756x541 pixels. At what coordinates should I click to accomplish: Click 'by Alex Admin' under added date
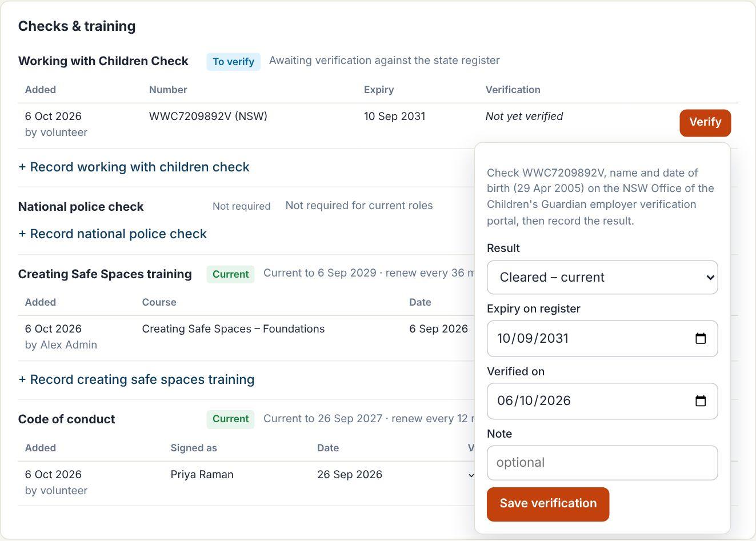click(x=61, y=345)
